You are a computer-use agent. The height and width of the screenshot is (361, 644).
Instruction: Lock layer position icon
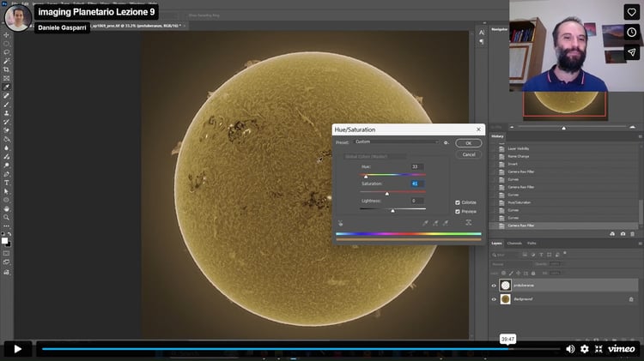[519, 274]
